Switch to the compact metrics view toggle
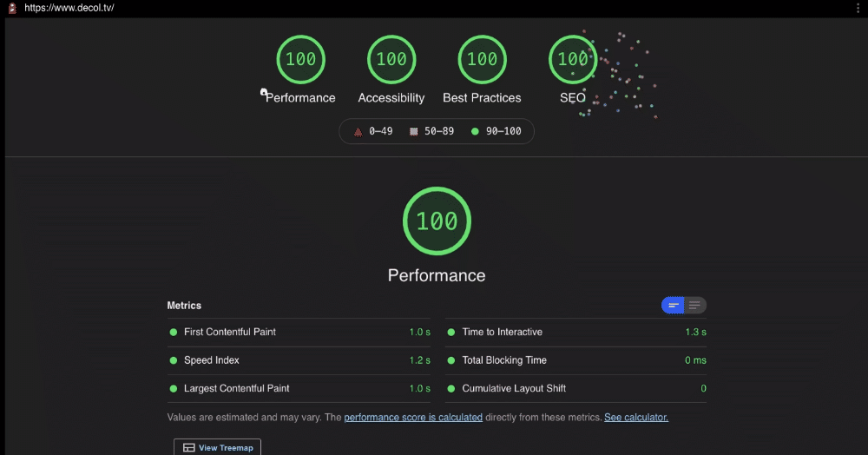Screen dimensions: 868x455 [x=674, y=305]
